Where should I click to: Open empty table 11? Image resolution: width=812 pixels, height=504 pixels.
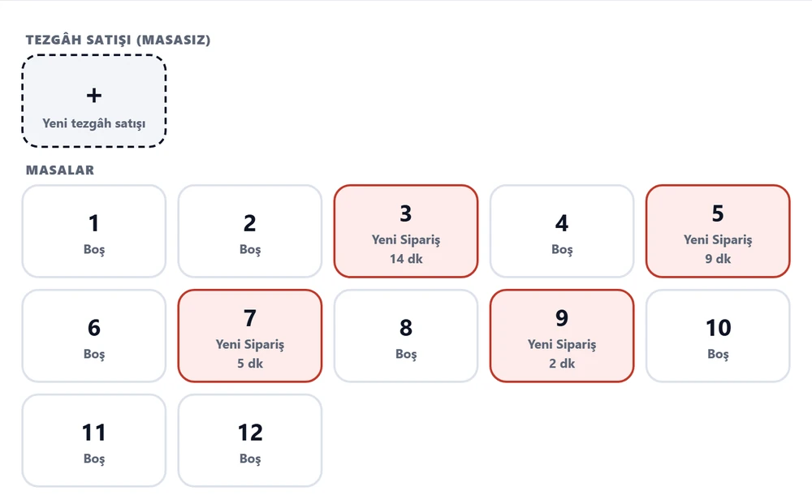(93, 441)
